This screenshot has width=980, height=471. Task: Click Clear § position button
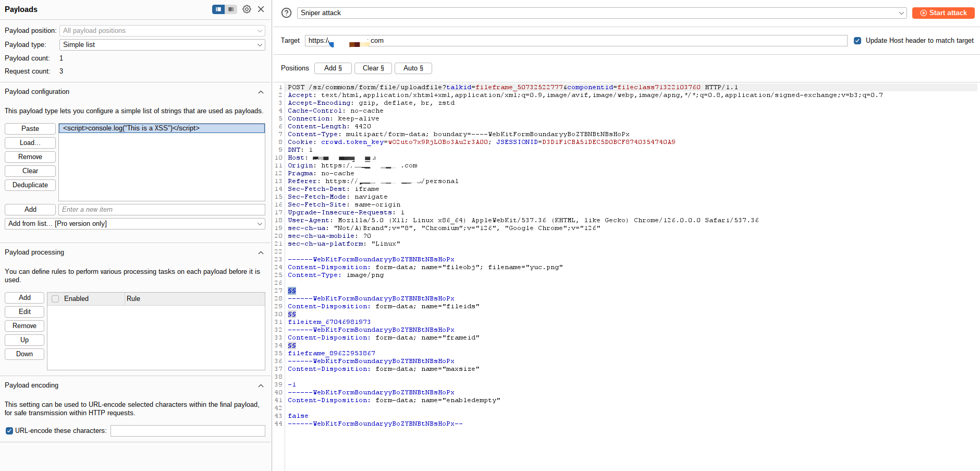click(373, 68)
